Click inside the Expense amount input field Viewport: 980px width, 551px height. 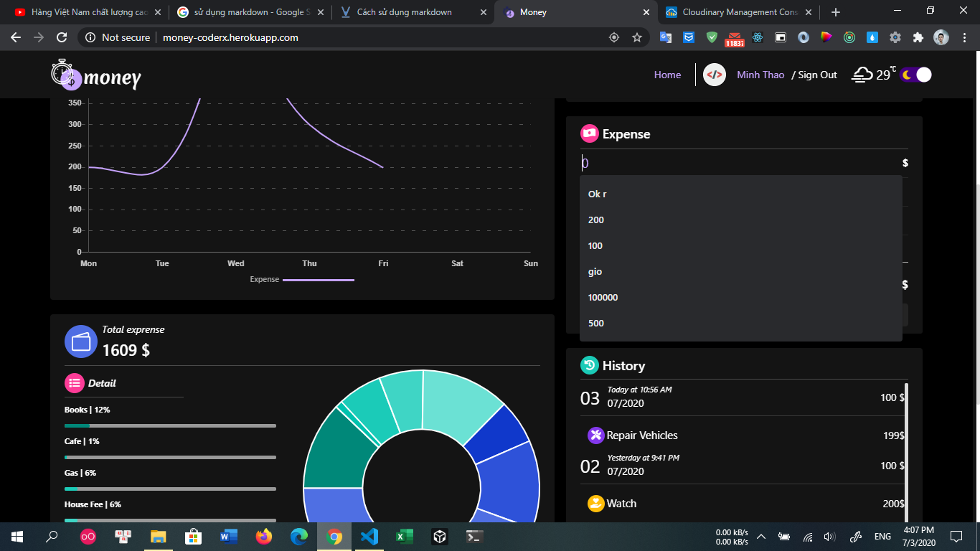point(717,163)
